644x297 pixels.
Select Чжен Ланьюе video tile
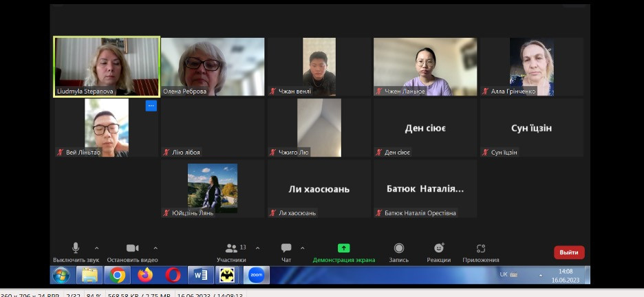click(x=425, y=67)
